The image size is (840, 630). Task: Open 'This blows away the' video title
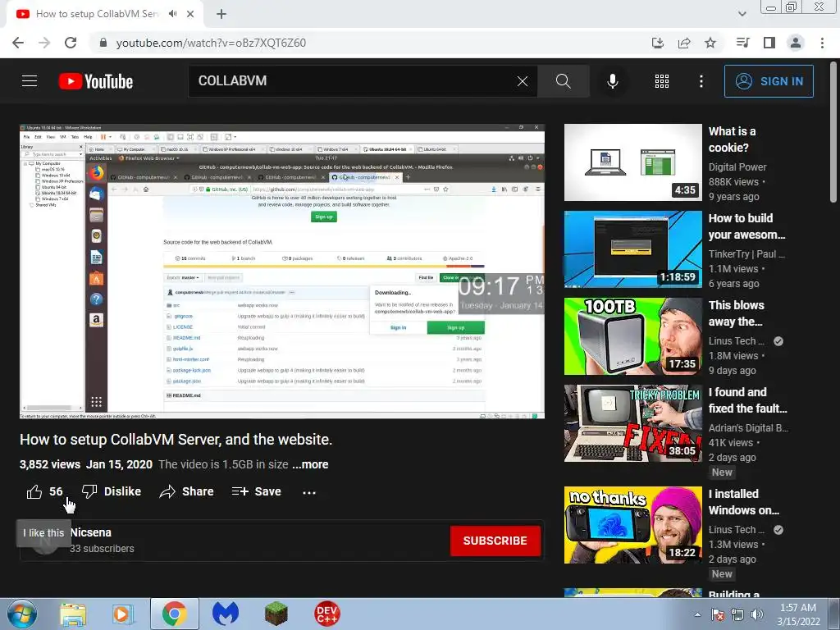coord(736,313)
